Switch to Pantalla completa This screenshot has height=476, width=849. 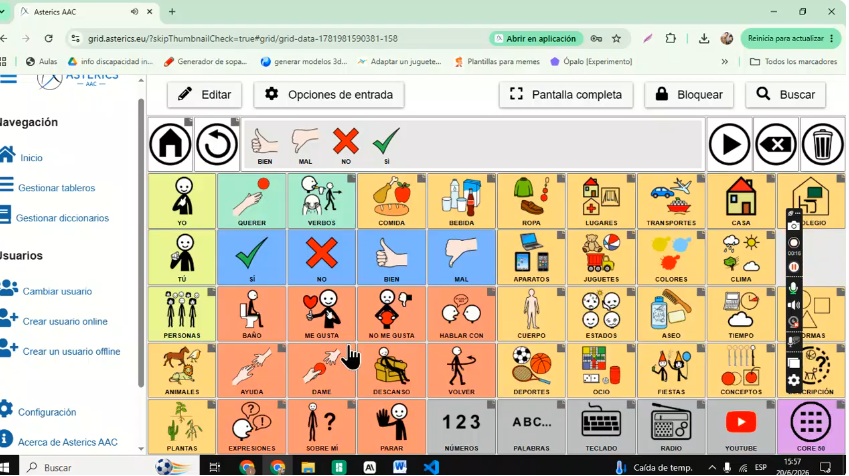click(x=566, y=95)
